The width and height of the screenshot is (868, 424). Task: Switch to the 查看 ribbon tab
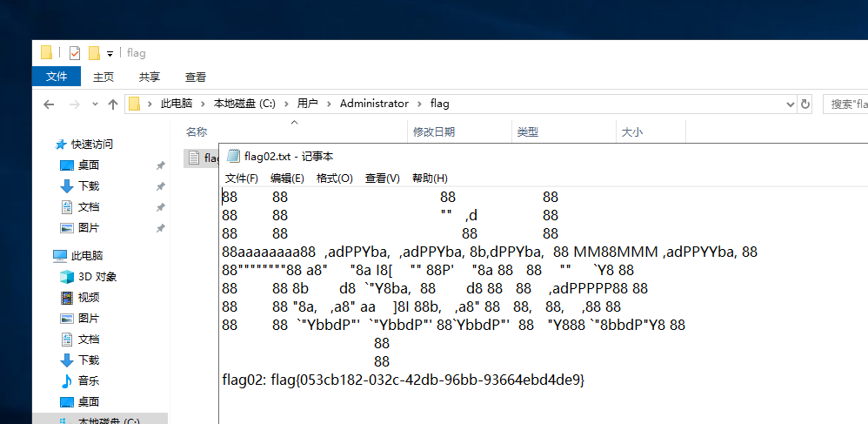pyautogui.click(x=196, y=77)
